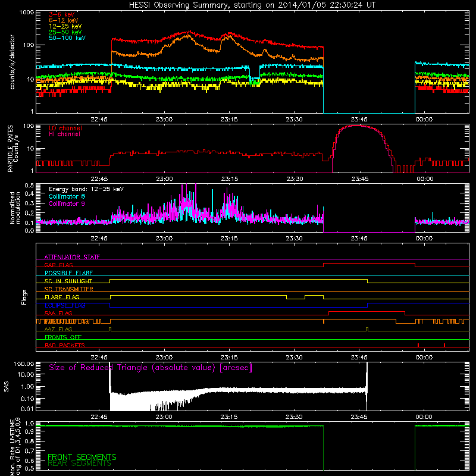Click the 23:30 label under the particle rates panel

[295, 179]
